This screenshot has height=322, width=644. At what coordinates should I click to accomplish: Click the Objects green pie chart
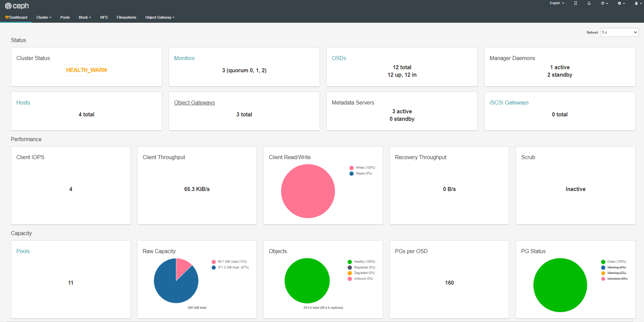pyautogui.click(x=307, y=281)
